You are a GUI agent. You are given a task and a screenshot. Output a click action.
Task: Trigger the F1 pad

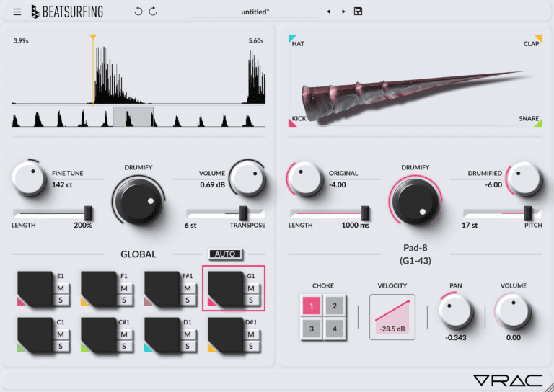click(x=99, y=289)
